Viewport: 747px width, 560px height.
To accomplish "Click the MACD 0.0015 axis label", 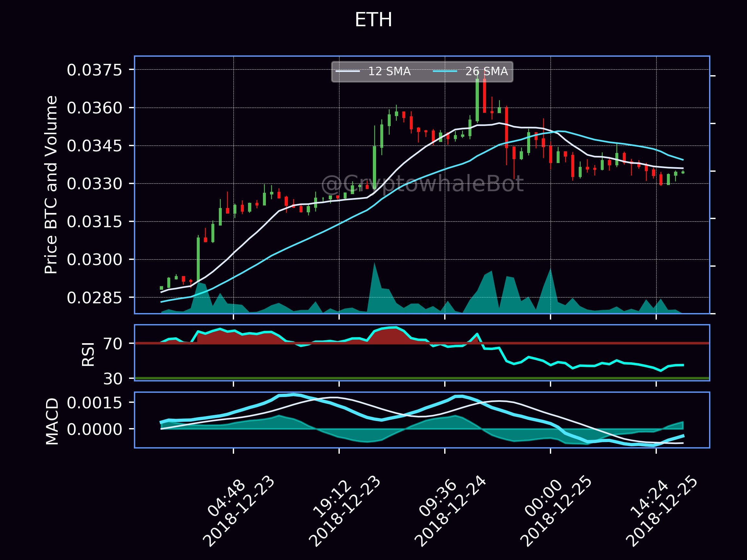I will 94,403.
